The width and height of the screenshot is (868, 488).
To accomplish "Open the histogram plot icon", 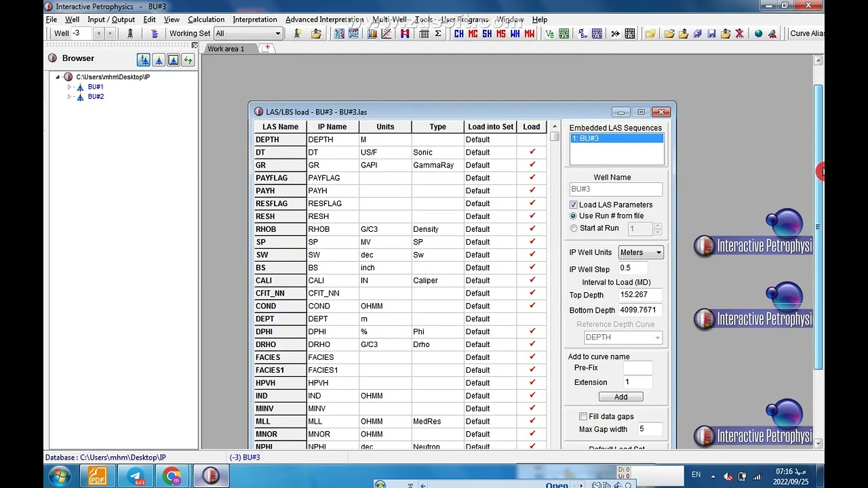I will 372,33.
